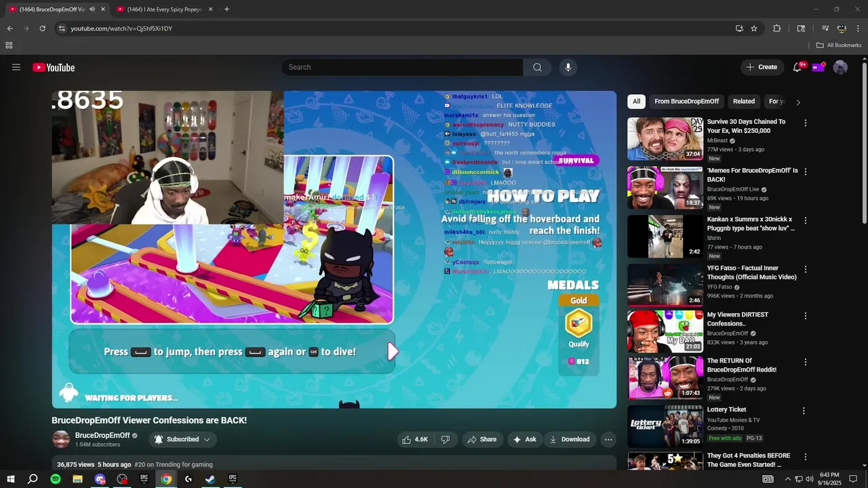Open options for Survive 30 Days video

pos(805,123)
